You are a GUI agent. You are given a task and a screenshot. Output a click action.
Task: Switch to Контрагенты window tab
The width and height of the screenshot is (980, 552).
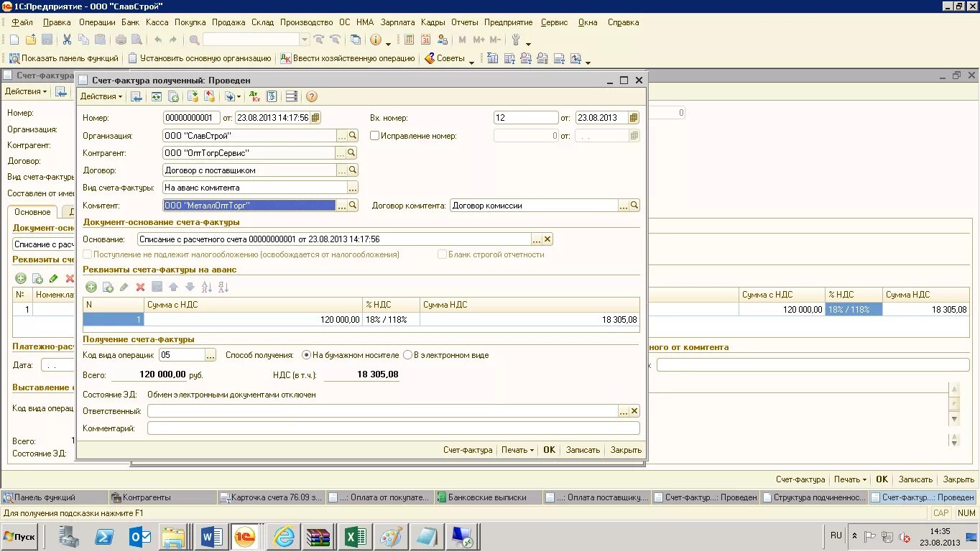click(x=162, y=497)
